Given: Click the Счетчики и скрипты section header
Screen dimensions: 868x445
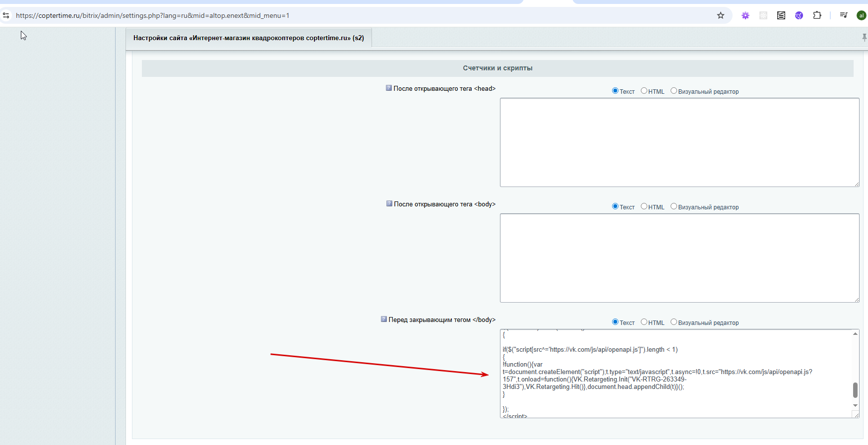Looking at the screenshot, I should (497, 68).
